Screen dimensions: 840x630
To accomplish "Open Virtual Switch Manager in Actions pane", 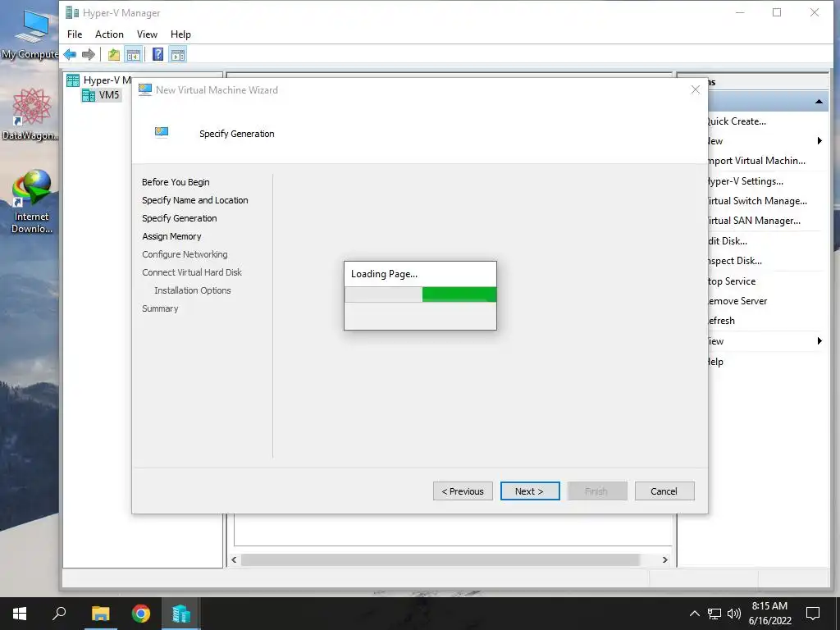I will 756,201.
